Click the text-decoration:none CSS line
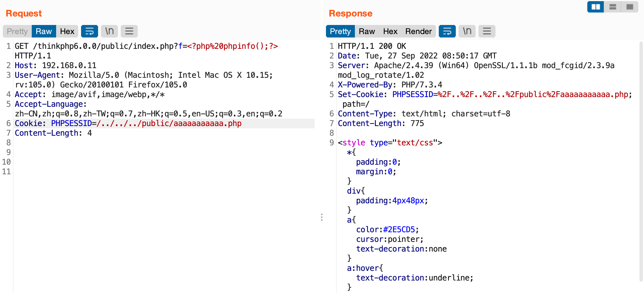The height and width of the screenshot is (293, 644). coord(401,249)
